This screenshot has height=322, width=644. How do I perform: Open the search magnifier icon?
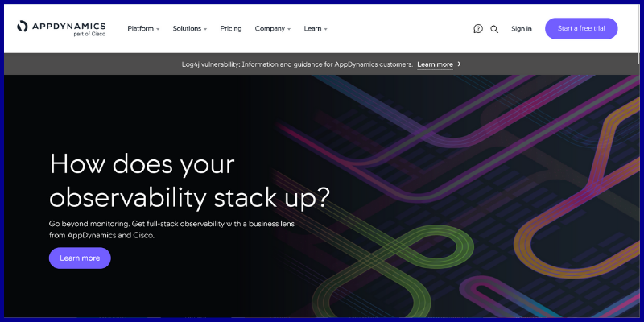494,29
